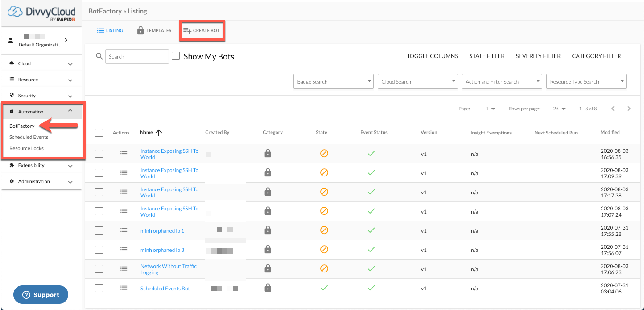Click Severity Filter button

538,56
